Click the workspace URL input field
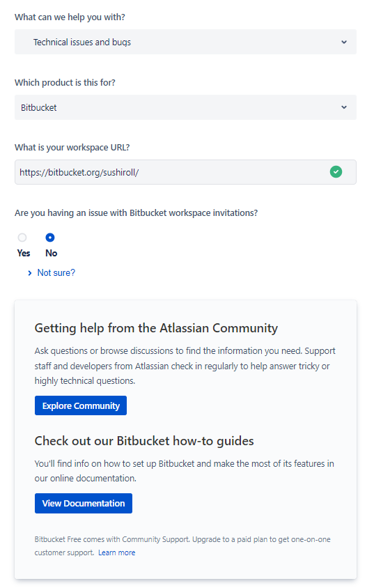Image resolution: width=374 pixels, height=588 pixels. (185, 172)
